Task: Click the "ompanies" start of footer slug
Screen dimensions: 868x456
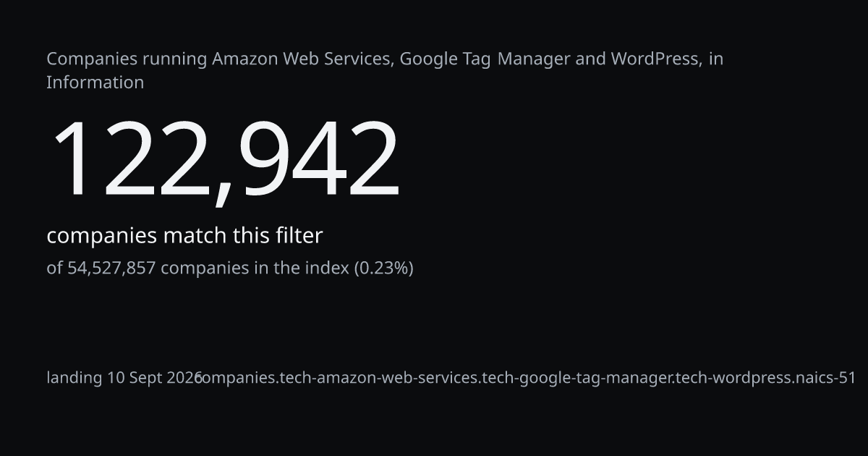Action: point(239,378)
